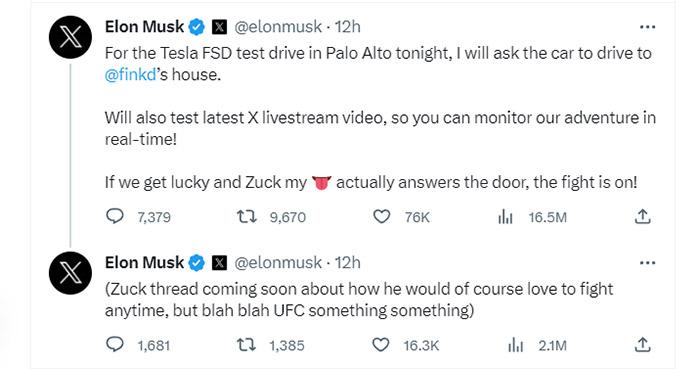
Task: Reply to the Zuck thread tweet
Action: click(115, 344)
